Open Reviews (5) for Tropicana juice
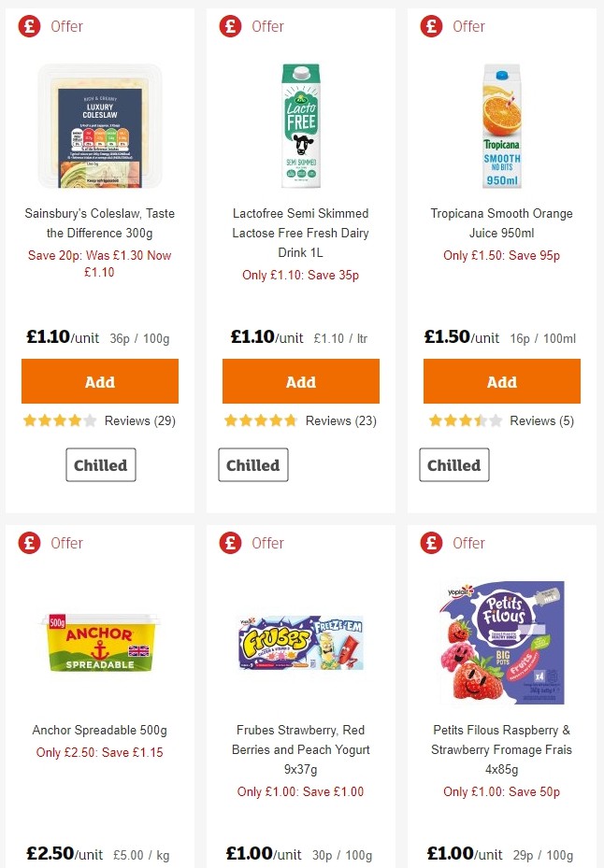This screenshot has width=604, height=868. (x=542, y=420)
